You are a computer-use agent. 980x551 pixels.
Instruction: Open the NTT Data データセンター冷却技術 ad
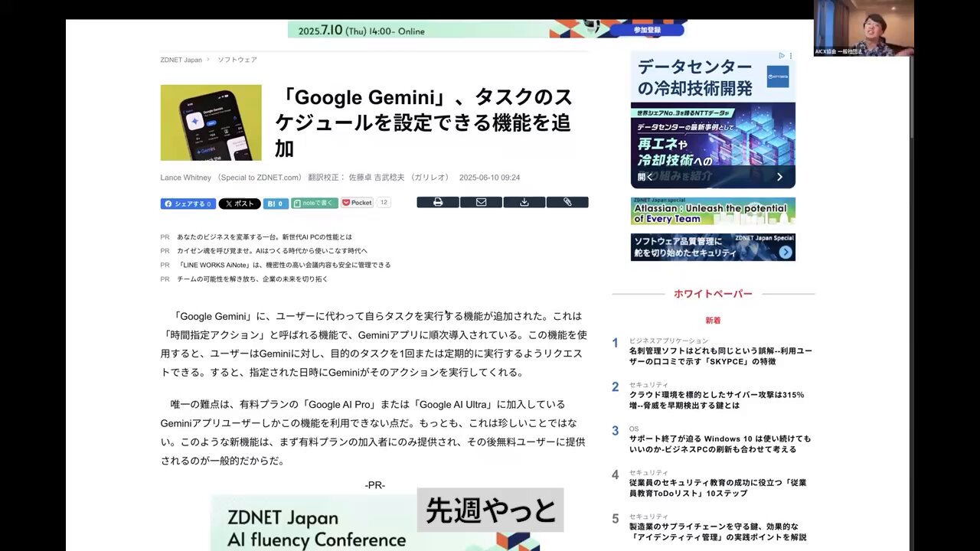click(713, 119)
